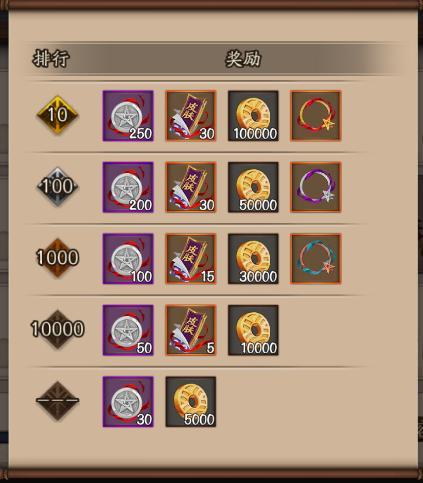This screenshot has height=483, width=423.
Task: Choose the skin banner ticket showing 5
Action: click(191, 330)
